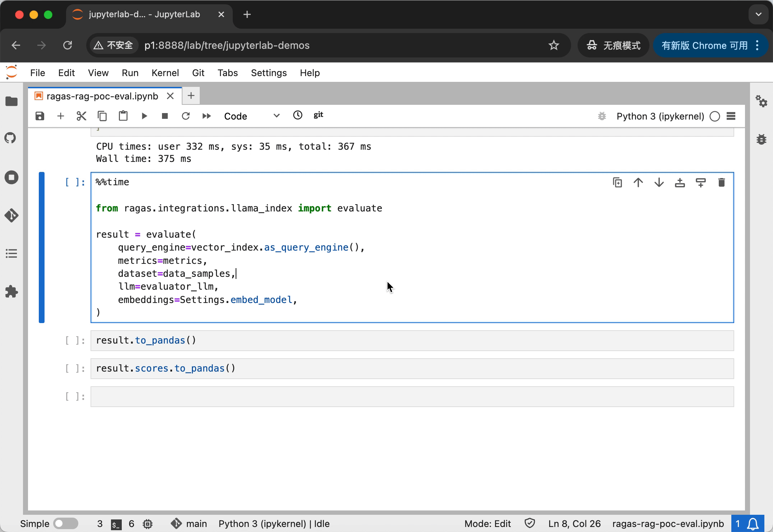The width and height of the screenshot is (773, 532).
Task: Switch to ragas-rag-poc-eval.ipynb tab
Action: point(102,96)
